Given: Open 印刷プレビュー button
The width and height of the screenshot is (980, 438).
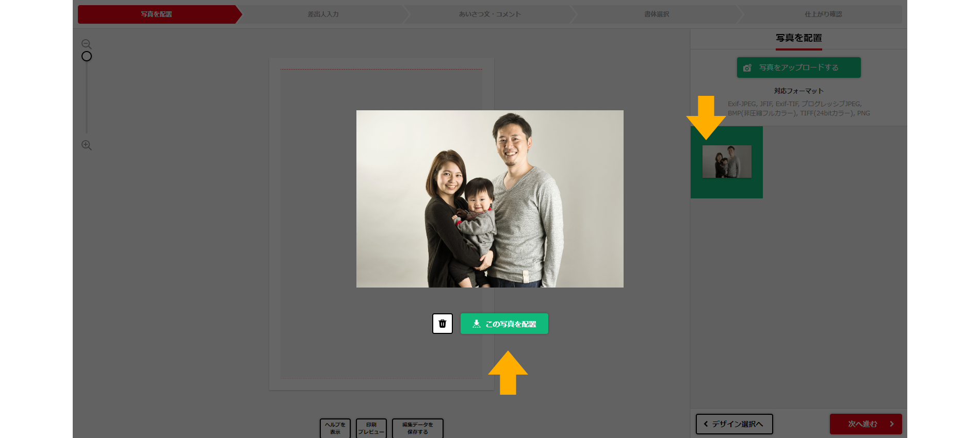Looking at the screenshot, I should (371, 428).
